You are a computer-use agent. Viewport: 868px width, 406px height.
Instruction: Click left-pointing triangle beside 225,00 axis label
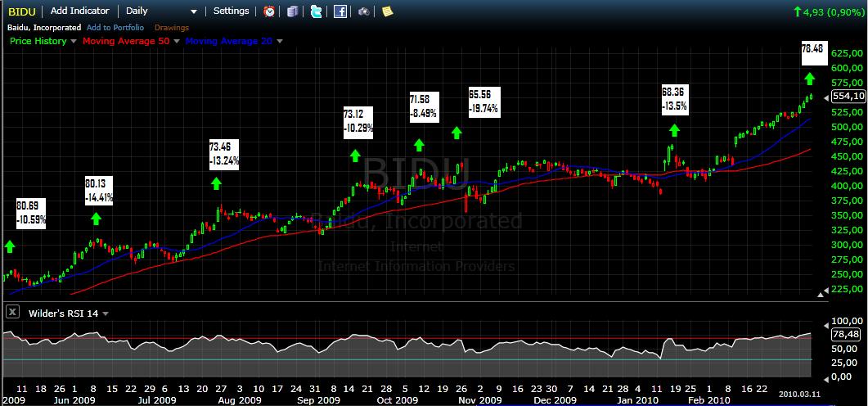(x=827, y=289)
